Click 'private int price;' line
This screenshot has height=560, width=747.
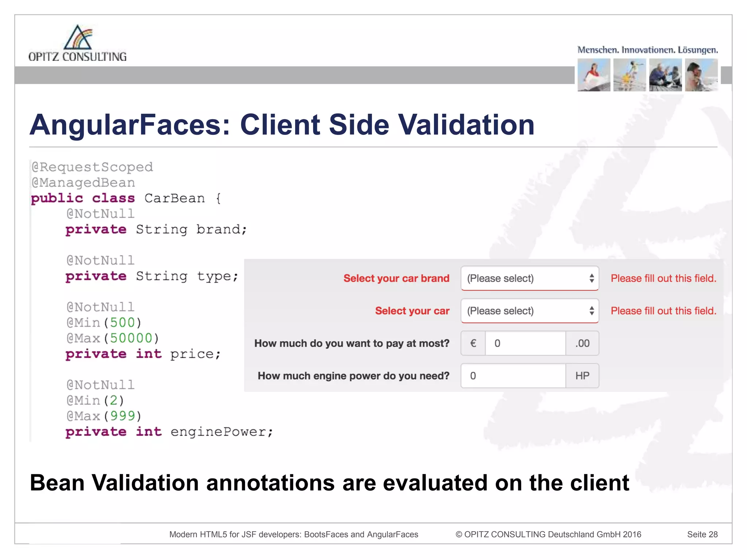143,354
